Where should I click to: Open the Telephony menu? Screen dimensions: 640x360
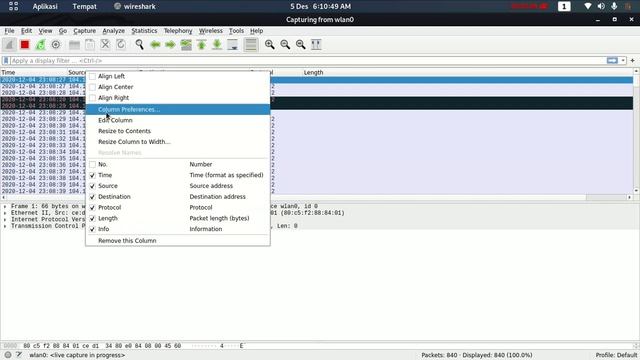click(178, 31)
